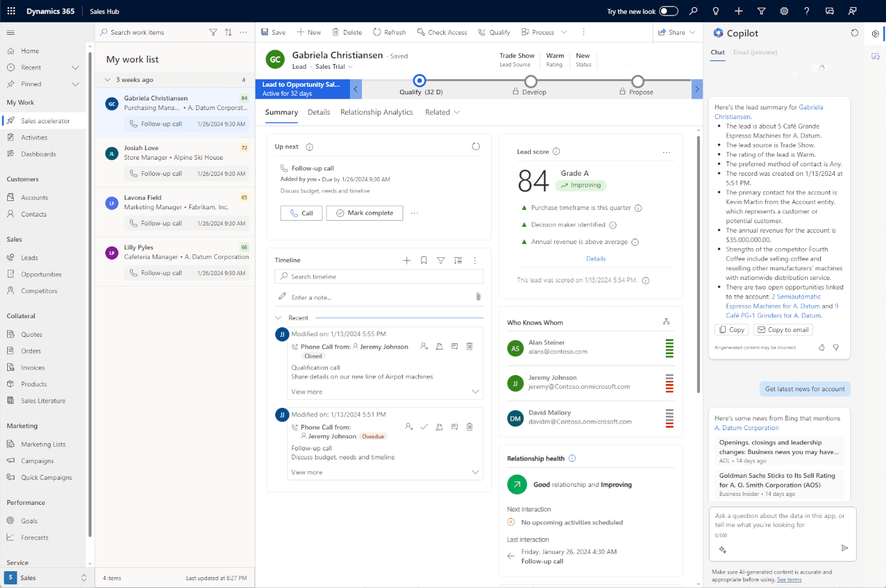Click Check Access command
This screenshot has width=886, height=588.
(442, 32)
